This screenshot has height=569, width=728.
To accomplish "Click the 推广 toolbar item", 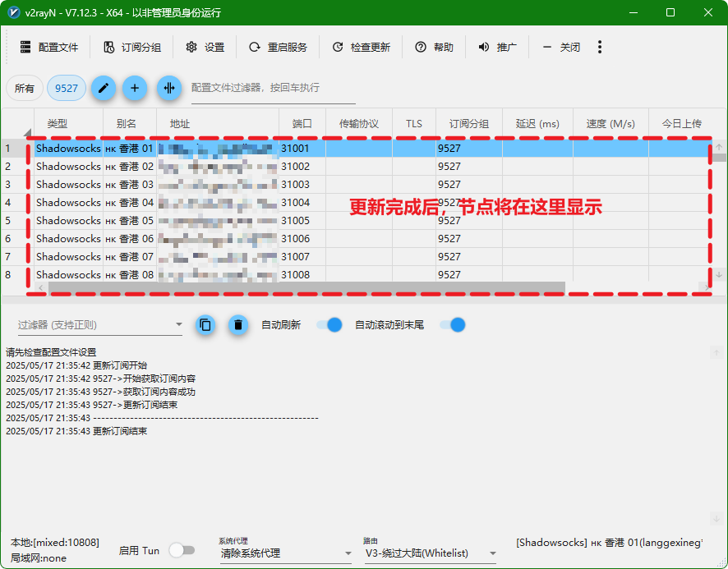I will click(497, 47).
